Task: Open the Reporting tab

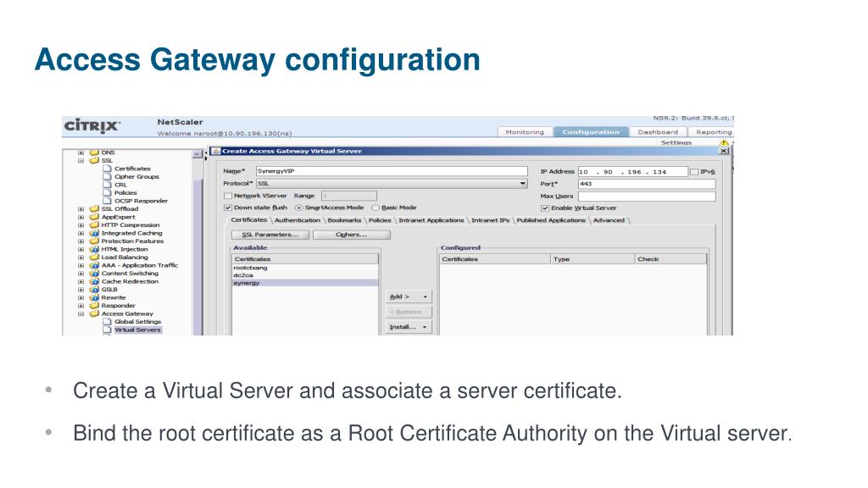Action: coord(713,132)
